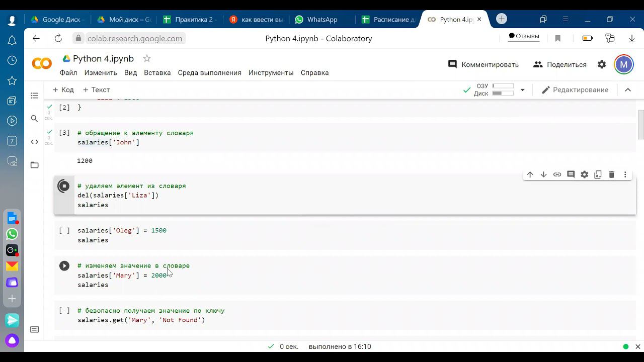The image size is (644, 362).
Task: Open the Editing mode dropdown
Action: pyautogui.click(x=575, y=90)
